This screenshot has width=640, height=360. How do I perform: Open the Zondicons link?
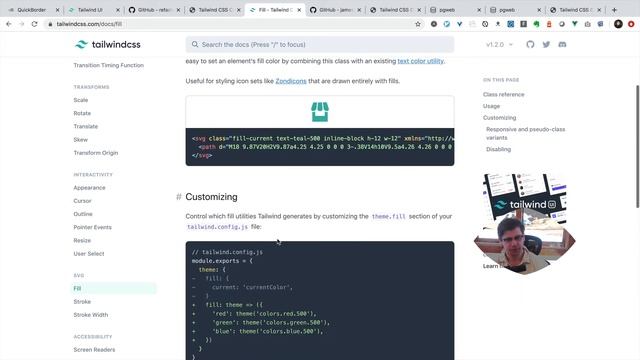pyautogui.click(x=291, y=81)
